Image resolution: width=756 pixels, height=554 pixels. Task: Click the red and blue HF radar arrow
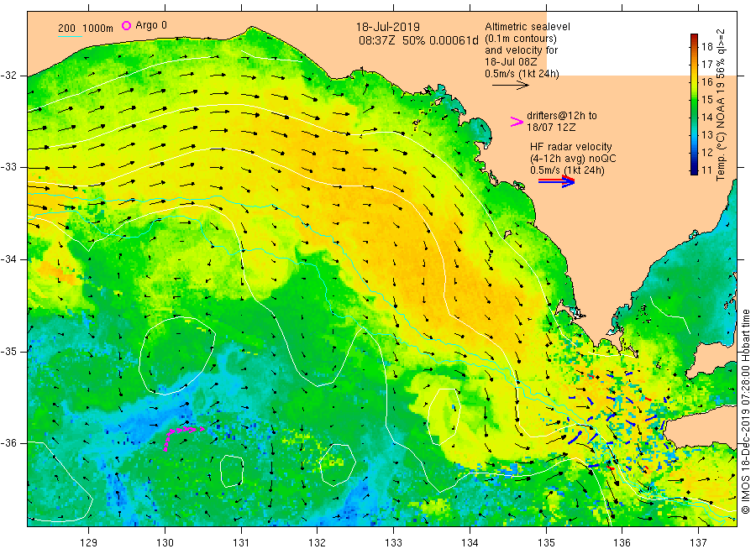557,181
